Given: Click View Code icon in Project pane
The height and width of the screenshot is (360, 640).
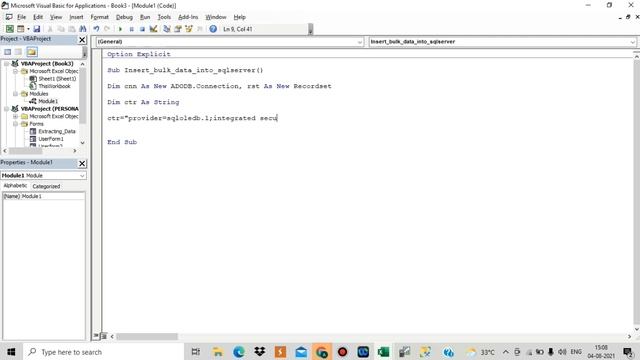Looking at the screenshot, I should click(7, 52).
